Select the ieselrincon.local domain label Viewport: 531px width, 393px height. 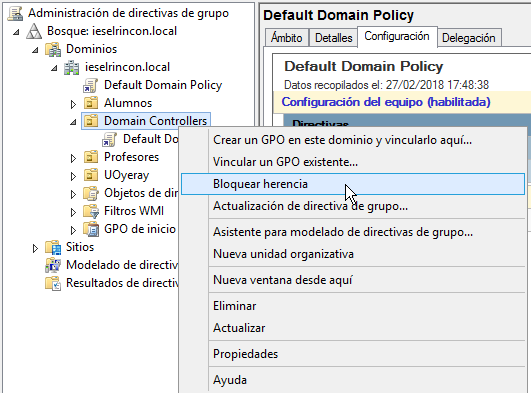(x=127, y=67)
